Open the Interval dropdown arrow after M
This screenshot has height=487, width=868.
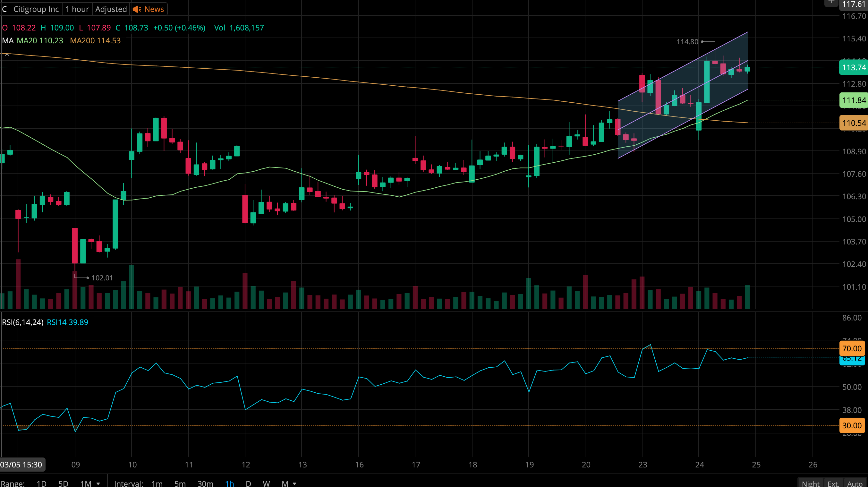[294, 483]
